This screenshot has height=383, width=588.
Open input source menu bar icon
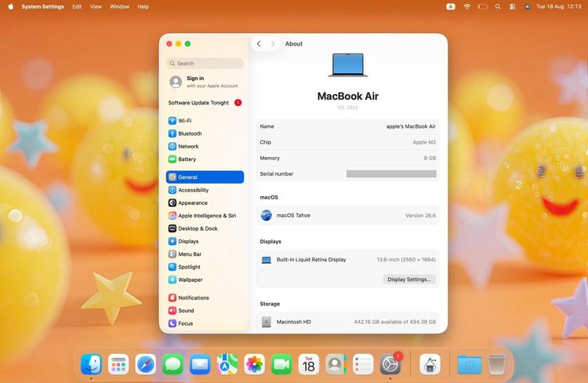pyautogui.click(x=451, y=6)
